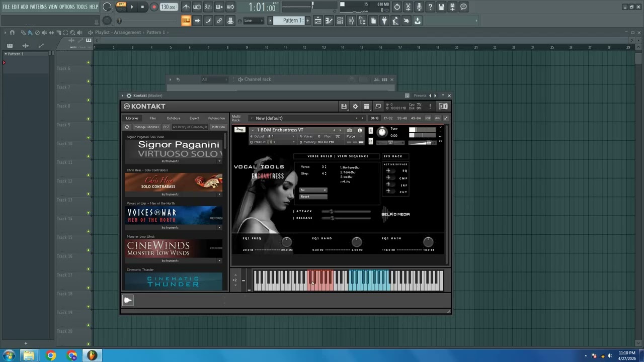The height and width of the screenshot is (362, 644).
Task: Open the PATTERNS menu
Action: coord(38,7)
